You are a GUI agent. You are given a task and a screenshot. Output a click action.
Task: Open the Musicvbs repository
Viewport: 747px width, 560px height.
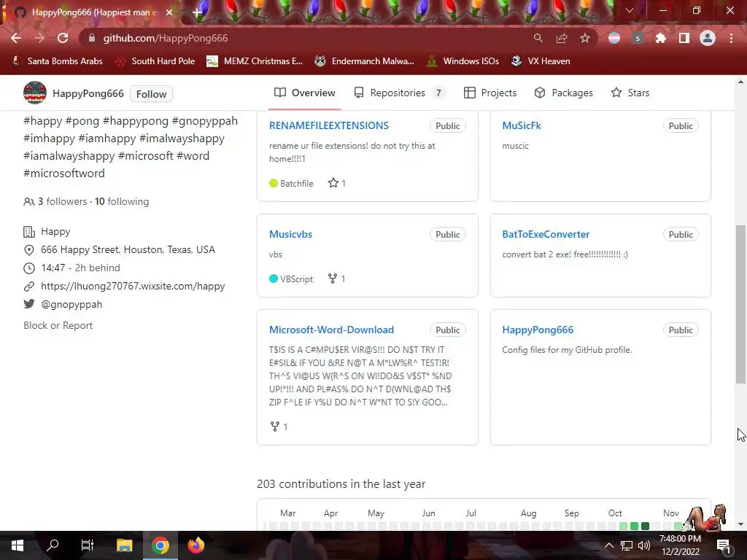[290, 234]
